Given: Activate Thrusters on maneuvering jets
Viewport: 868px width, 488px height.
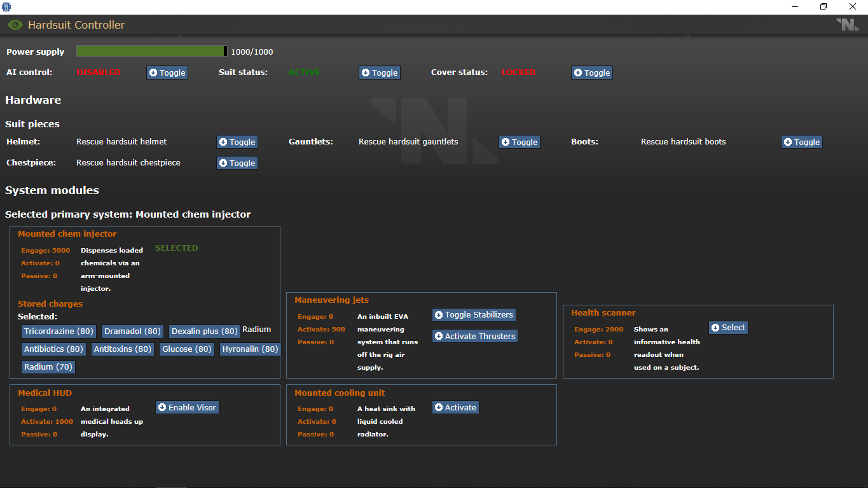Looking at the screenshot, I should (475, 336).
